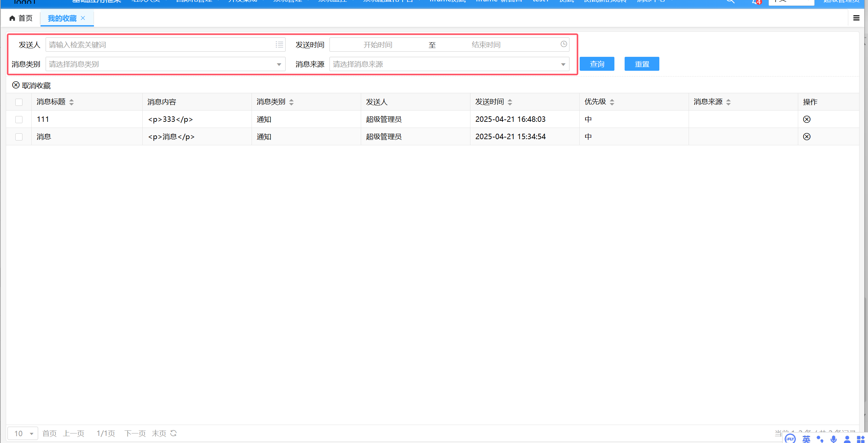Sort by 消息标题 column arrows
Viewport: 868px width, 443px height.
click(x=71, y=102)
